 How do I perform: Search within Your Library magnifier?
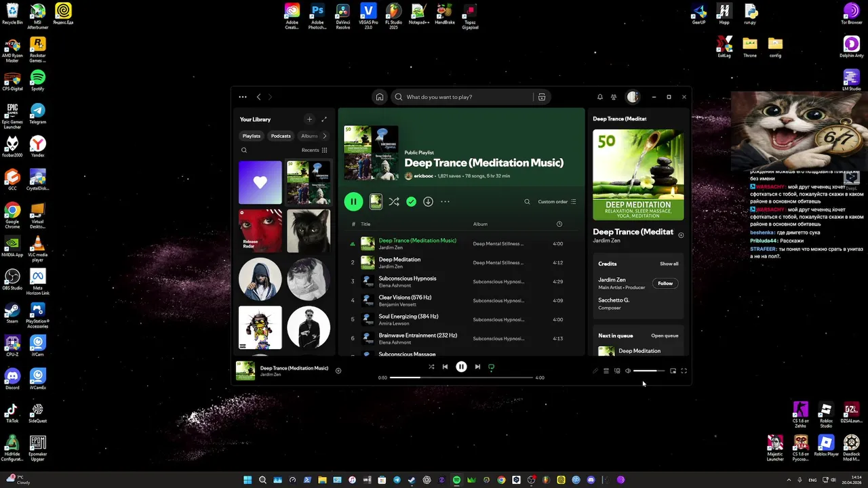[244, 150]
